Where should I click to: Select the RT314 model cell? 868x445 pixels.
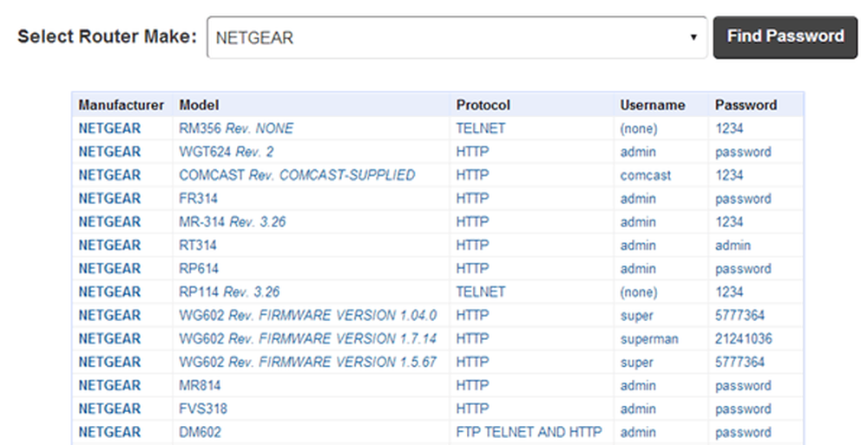click(198, 245)
